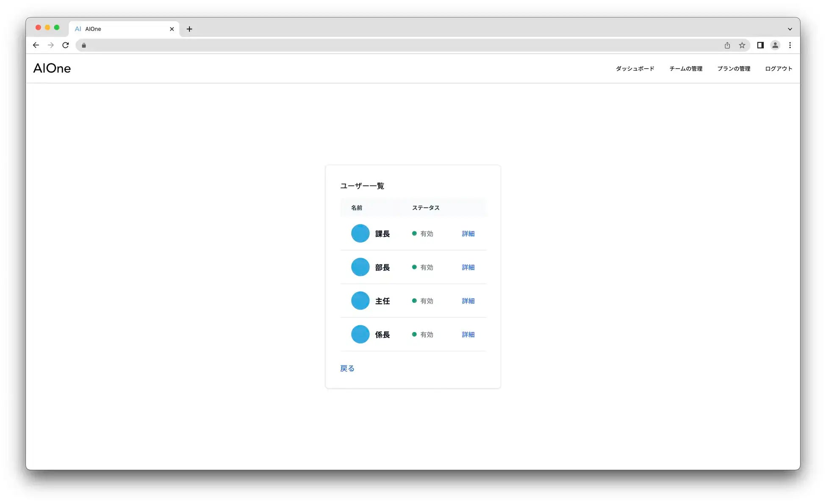Open 詳細 link for 係長
The height and width of the screenshot is (504, 826).
click(468, 335)
